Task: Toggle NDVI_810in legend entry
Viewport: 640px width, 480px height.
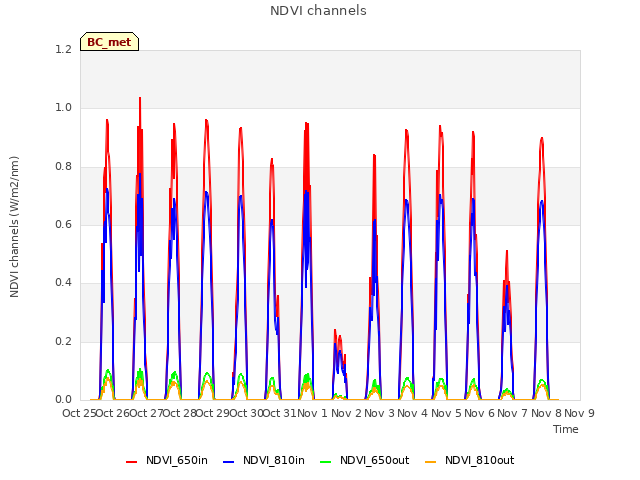Action: click(x=264, y=461)
